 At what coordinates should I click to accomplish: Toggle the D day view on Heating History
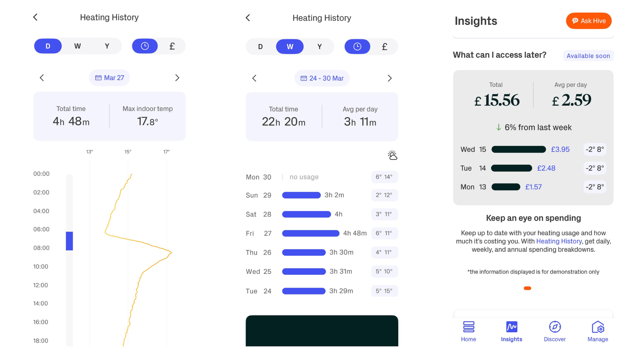(x=48, y=46)
